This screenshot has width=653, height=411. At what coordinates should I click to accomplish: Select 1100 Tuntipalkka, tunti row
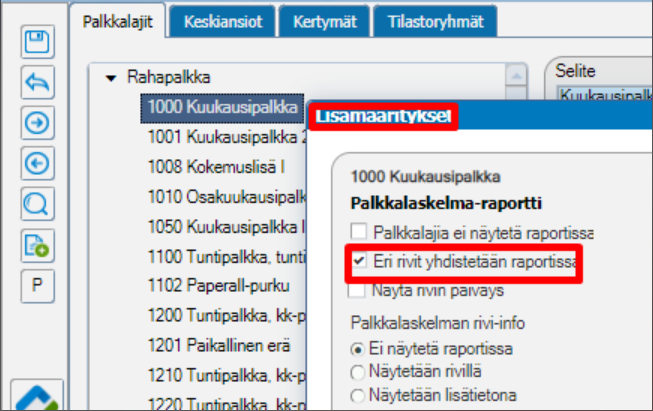[227, 257]
